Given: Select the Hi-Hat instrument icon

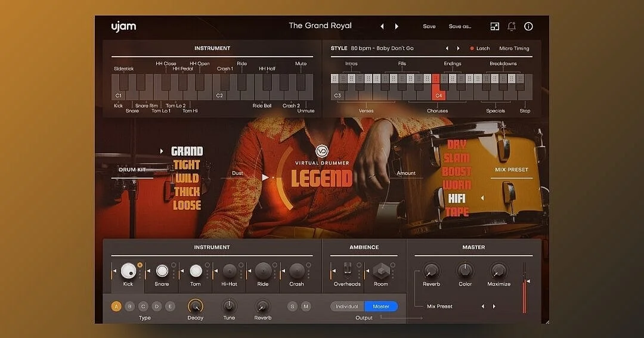Looking at the screenshot, I should [x=229, y=271].
